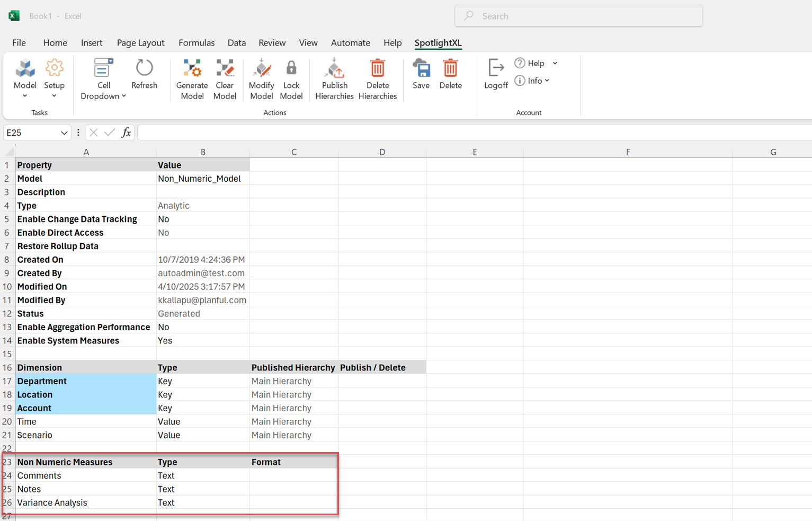Select the Enable System Measures cell
This screenshot has height=521, width=812.
click(x=86, y=341)
